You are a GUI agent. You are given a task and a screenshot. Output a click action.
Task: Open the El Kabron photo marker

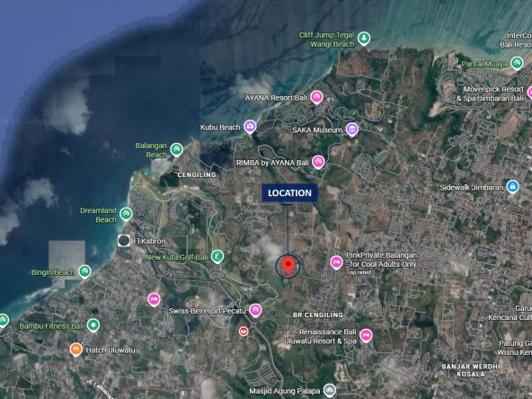coord(124,241)
